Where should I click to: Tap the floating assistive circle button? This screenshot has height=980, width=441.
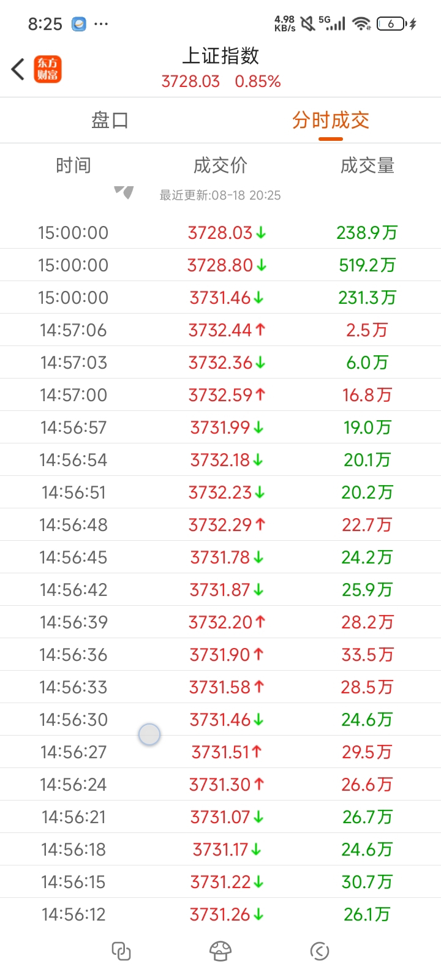[149, 734]
